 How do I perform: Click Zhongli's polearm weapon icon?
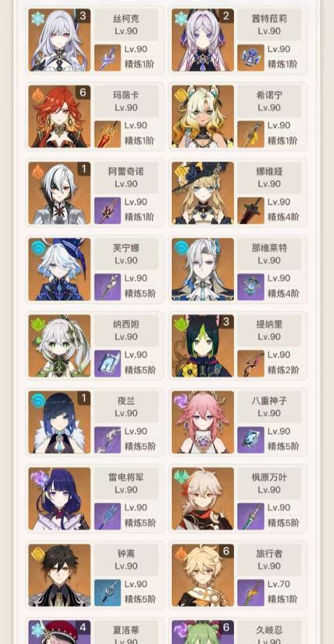tap(108, 593)
